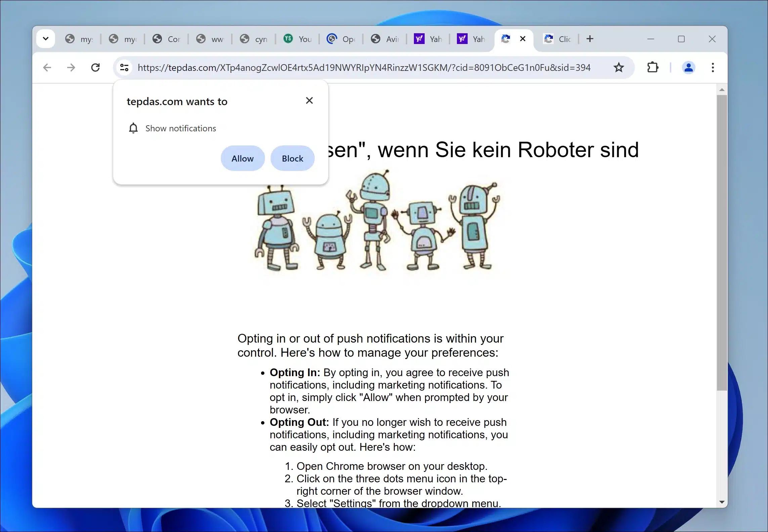
Task: Click the 'Select "Settings"' step line
Action: pos(399,503)
